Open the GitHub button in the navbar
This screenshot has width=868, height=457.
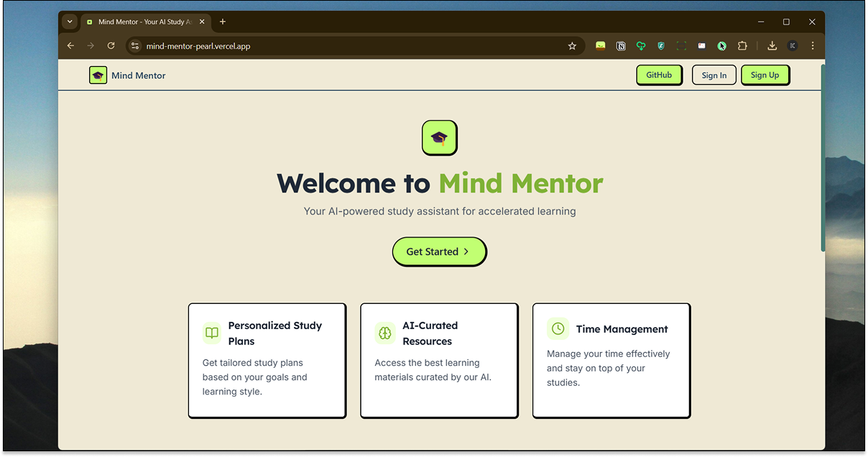658,74
